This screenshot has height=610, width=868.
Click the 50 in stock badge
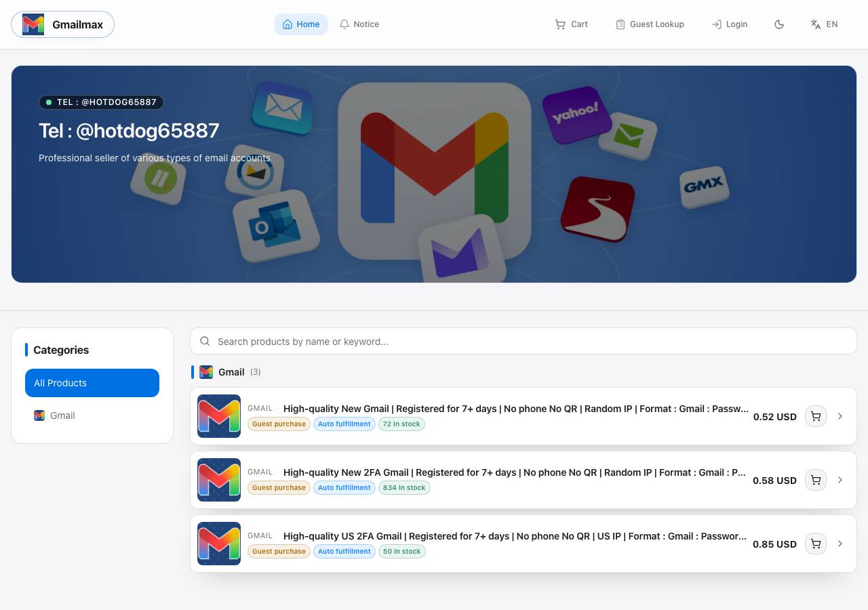point(401,552)
